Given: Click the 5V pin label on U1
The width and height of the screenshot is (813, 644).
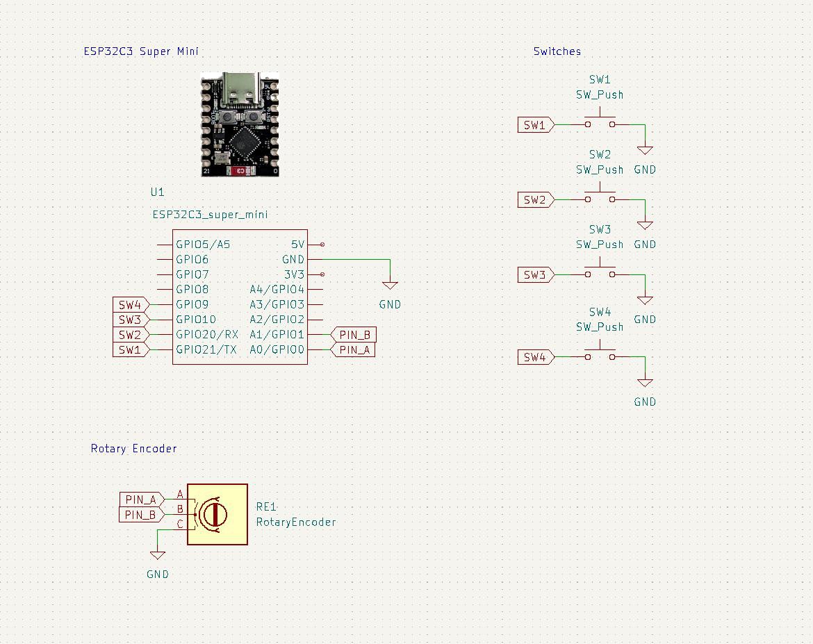Looking at the screenshot, I should pyautogui.click(x=297, y=245).
